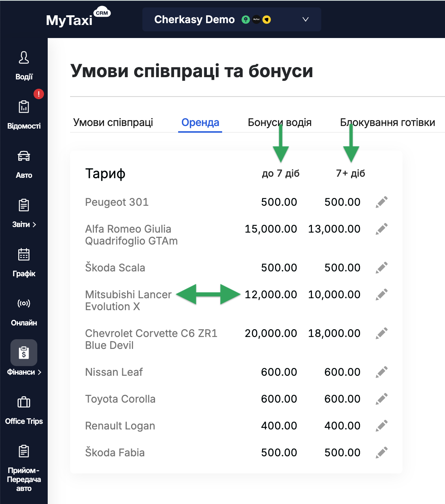Viewport: 445px width, 504px height.
Task: Select the Оренда tab
Action: (200, 122)
